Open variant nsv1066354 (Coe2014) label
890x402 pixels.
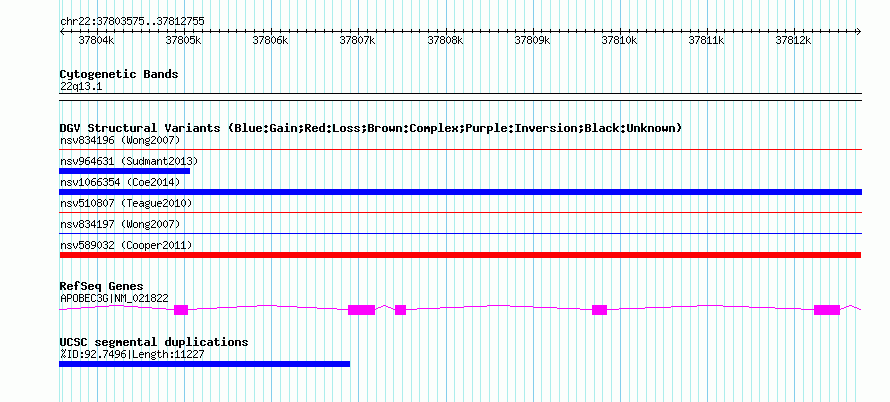(x=120, y=182)
